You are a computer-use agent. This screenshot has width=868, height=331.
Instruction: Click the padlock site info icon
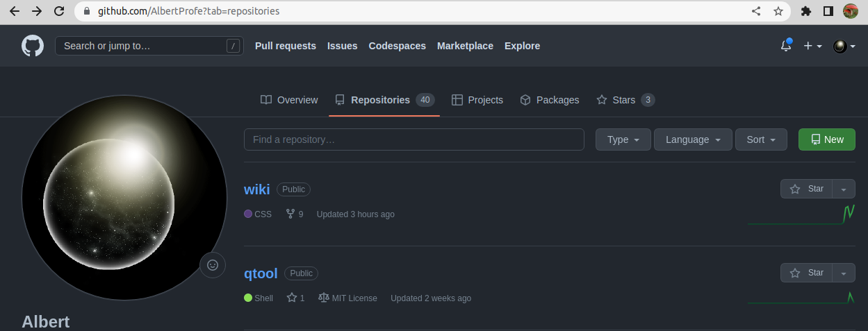(86, 11)
